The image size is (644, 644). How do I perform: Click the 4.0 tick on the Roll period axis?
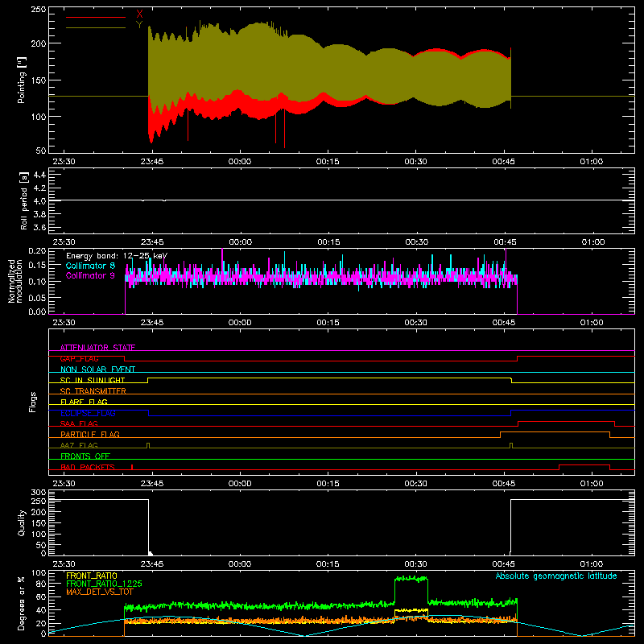click(x=39, y=200)
